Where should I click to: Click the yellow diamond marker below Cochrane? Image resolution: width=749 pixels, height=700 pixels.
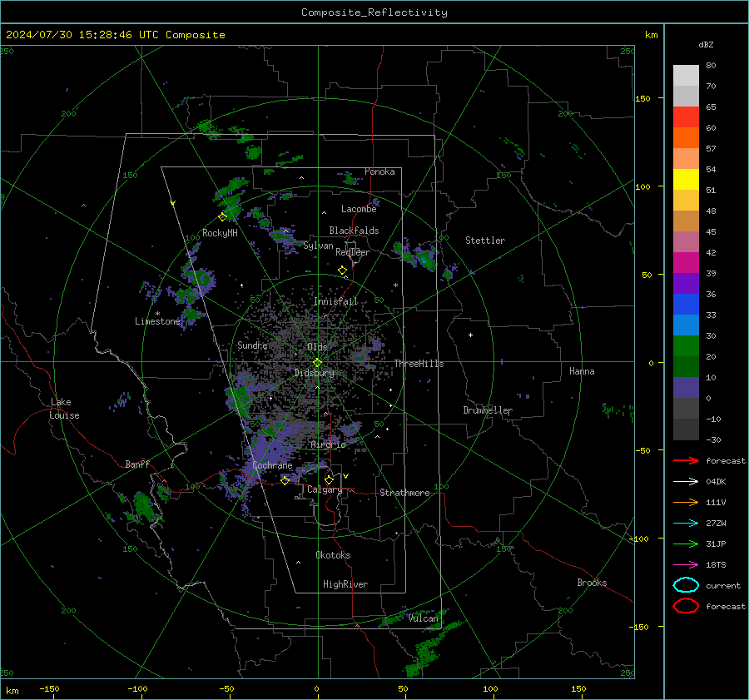pos(285,480)
